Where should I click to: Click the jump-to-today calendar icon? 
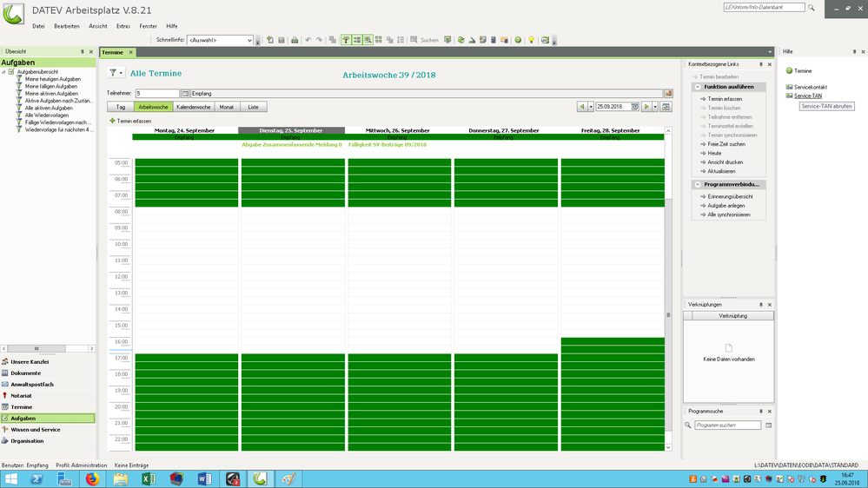click(x=666, y=107)
